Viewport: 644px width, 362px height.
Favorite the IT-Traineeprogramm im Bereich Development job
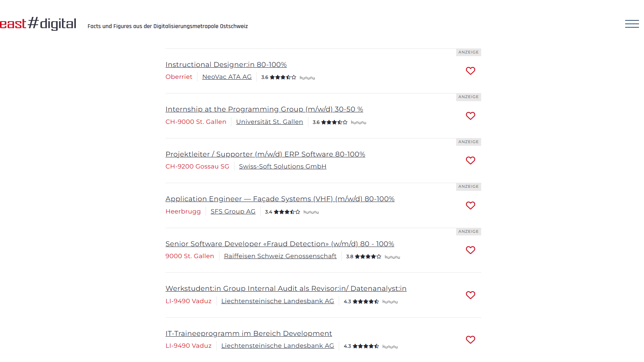coord(470,340)
